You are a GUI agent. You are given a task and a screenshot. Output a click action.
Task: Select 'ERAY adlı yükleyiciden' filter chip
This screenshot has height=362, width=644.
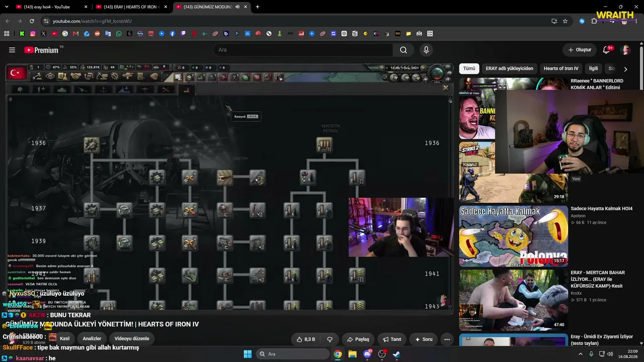coord(509,68)
